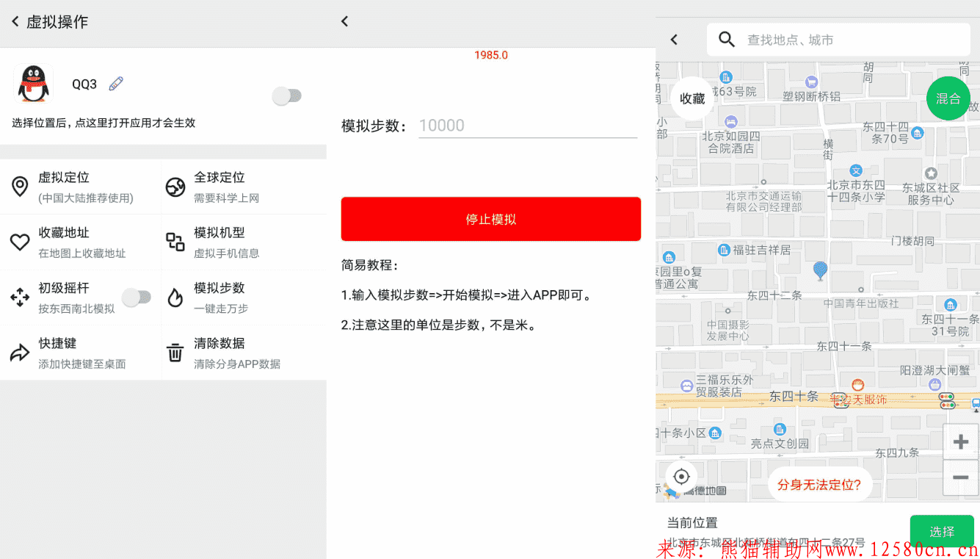Open the QQ penguin app icon
Screen dimensions: 980x559
34,84
